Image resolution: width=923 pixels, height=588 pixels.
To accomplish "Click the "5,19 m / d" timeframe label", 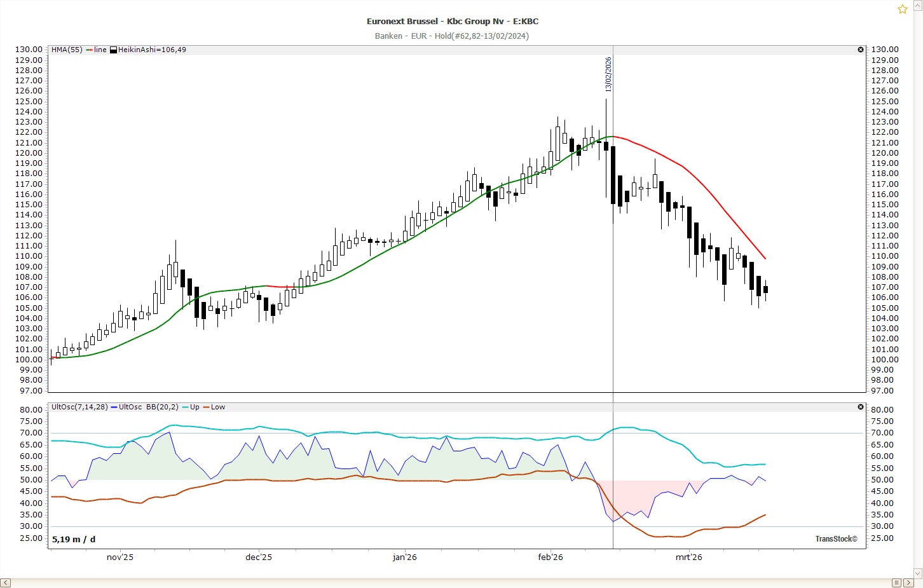I will pos(72,538).
